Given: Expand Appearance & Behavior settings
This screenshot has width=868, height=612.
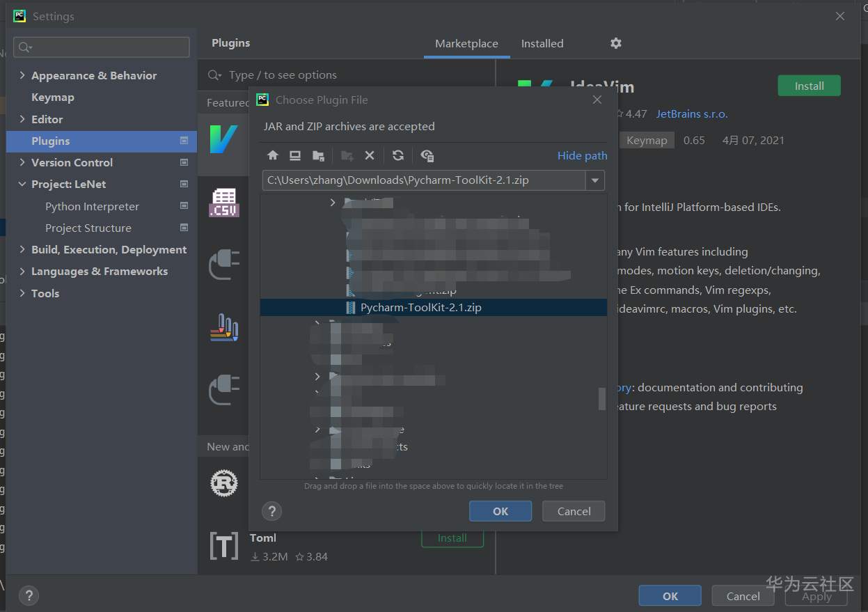Looking at the screenshot, I should (22, 75).
